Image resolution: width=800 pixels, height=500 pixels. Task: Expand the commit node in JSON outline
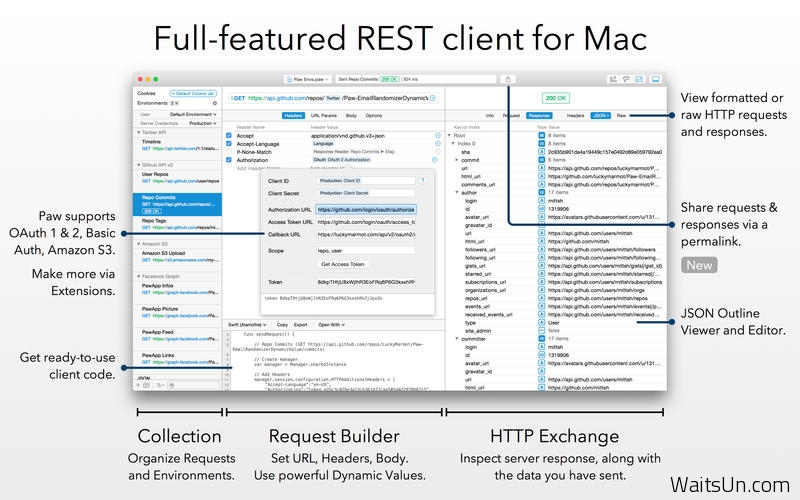457,160
